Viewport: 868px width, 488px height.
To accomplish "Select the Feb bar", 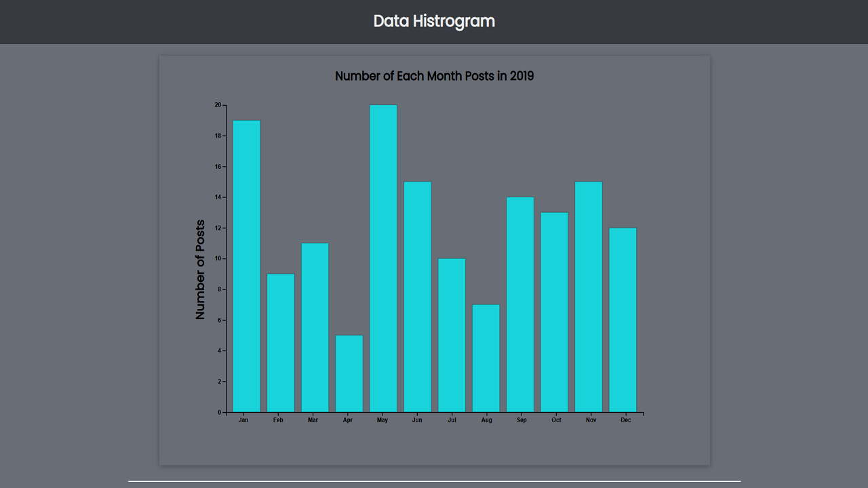I will click(281, 343).
